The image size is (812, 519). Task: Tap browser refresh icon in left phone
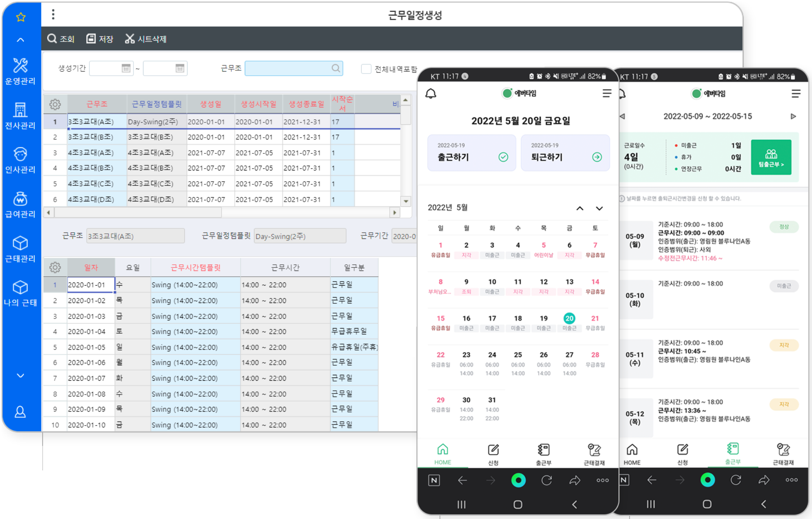(x=546, y=480)
